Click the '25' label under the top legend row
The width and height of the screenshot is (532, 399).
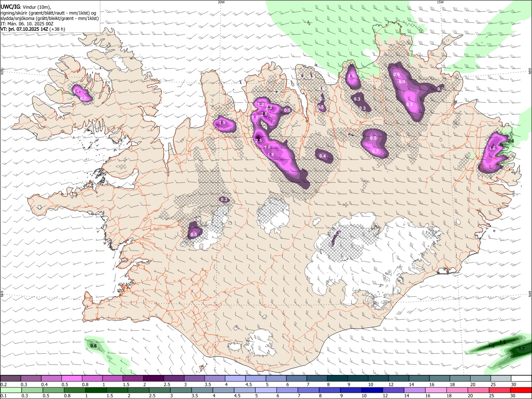coord(493,384)
